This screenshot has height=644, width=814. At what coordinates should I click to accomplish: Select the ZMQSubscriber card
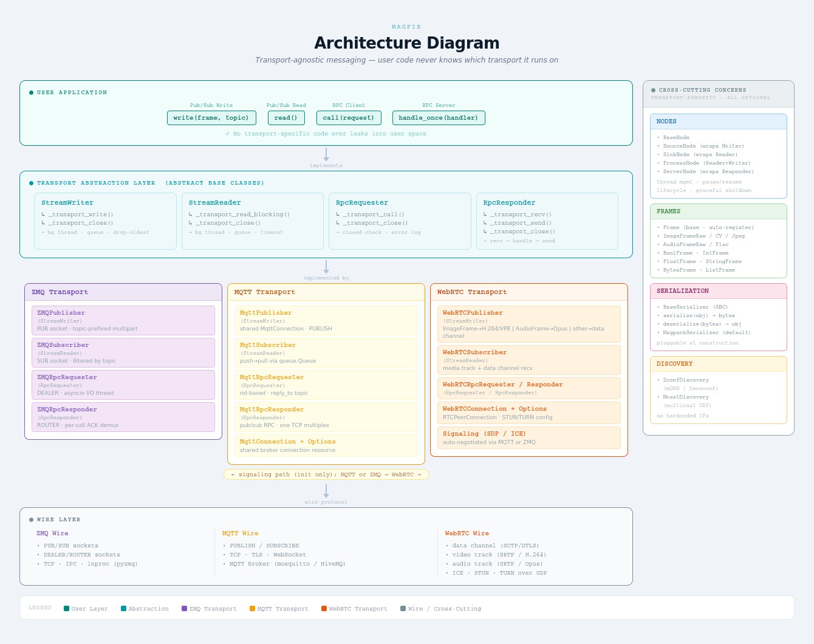pos(123,352)
